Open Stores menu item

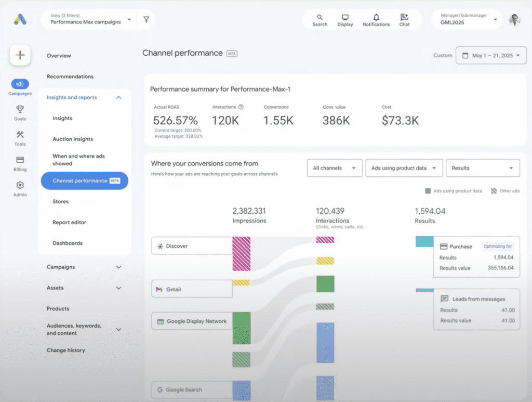(x=60, y=201)
